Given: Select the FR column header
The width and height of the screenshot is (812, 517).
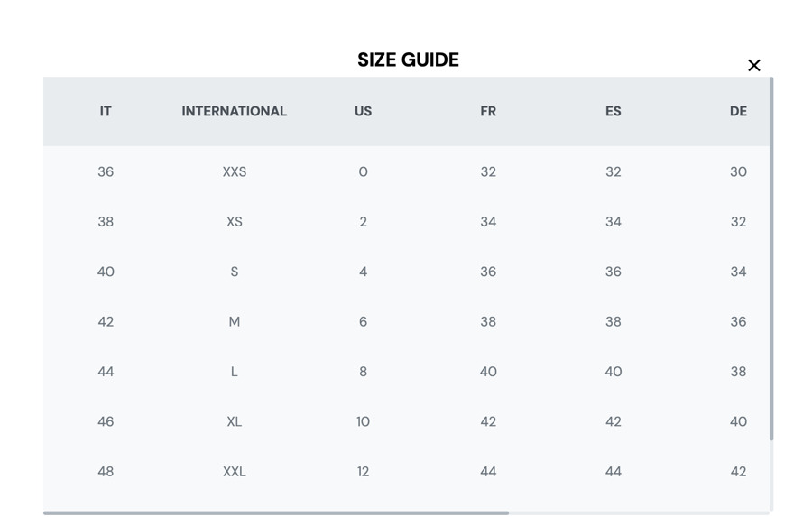Looking at the screenshot, I should [x=488, y=111].
